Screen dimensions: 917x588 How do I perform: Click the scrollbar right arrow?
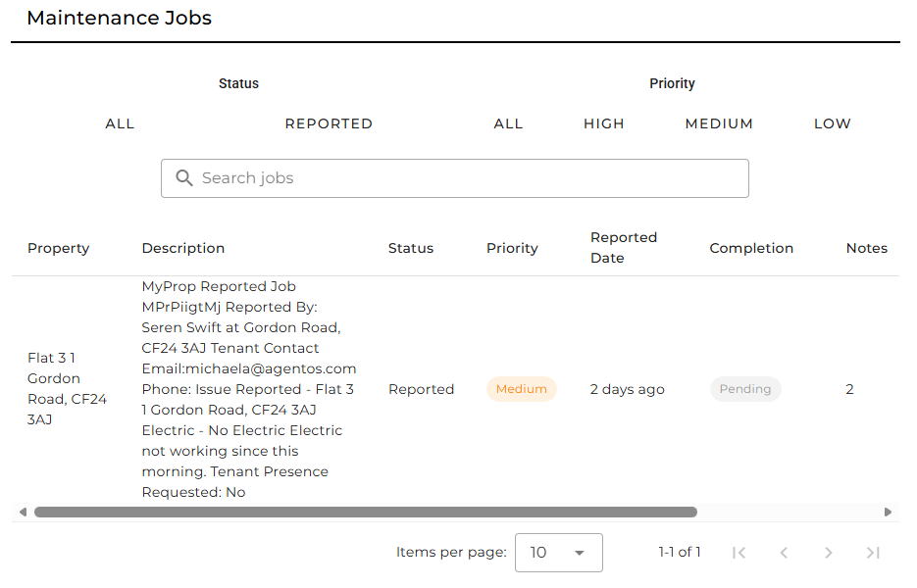click(x=889, y=512)
